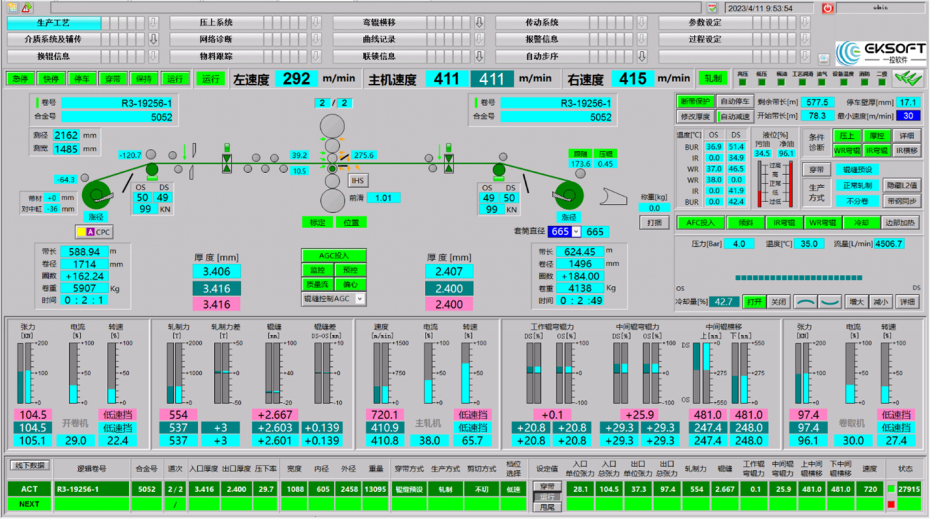Click the 关闭 cooling close button
Viewport: 931px width, 519px height.
(x=778, y=302)
